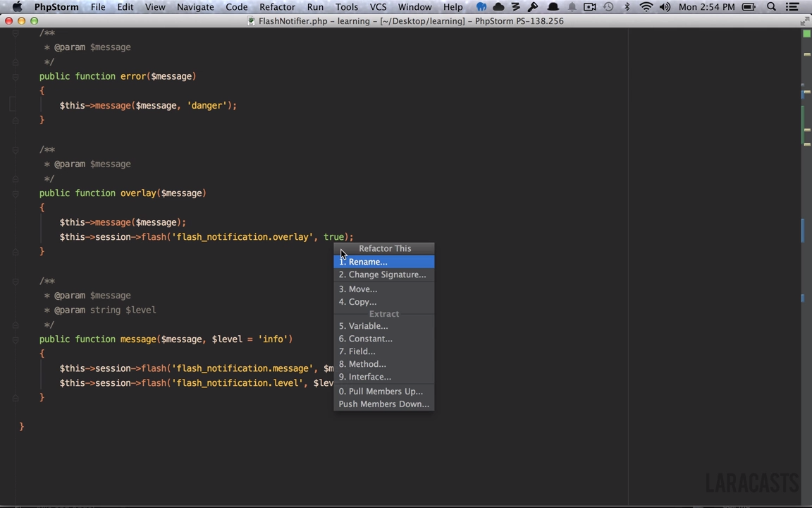Collapse the message() function fold marker
812x508 pixels.
[x=16, y=339]
